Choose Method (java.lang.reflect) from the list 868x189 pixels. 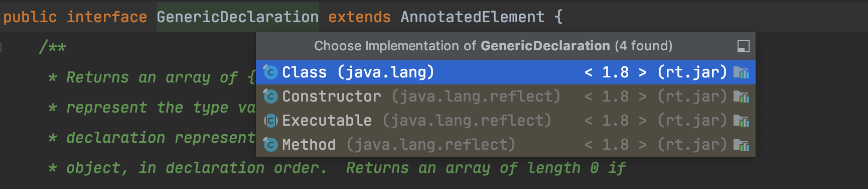506,145
